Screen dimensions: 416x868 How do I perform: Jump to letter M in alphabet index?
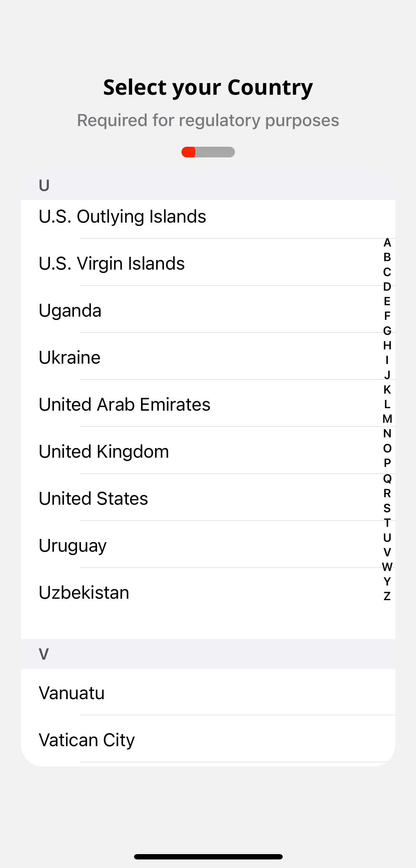coord(387,419)
